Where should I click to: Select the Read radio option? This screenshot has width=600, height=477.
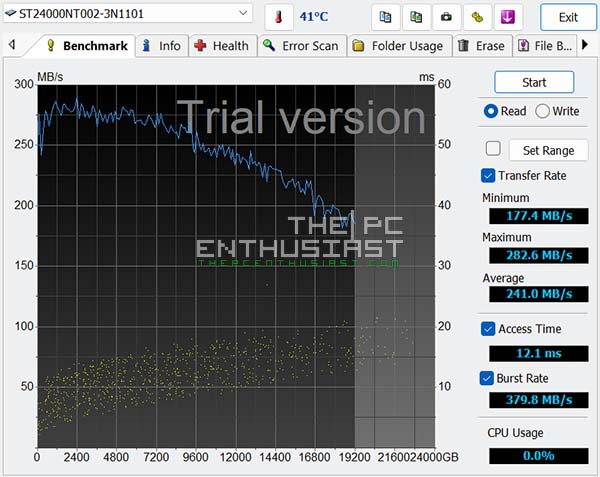click(505, 111)
